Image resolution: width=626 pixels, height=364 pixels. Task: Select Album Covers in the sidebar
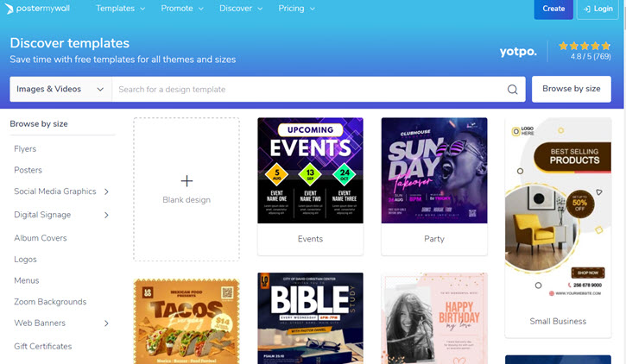41,238
